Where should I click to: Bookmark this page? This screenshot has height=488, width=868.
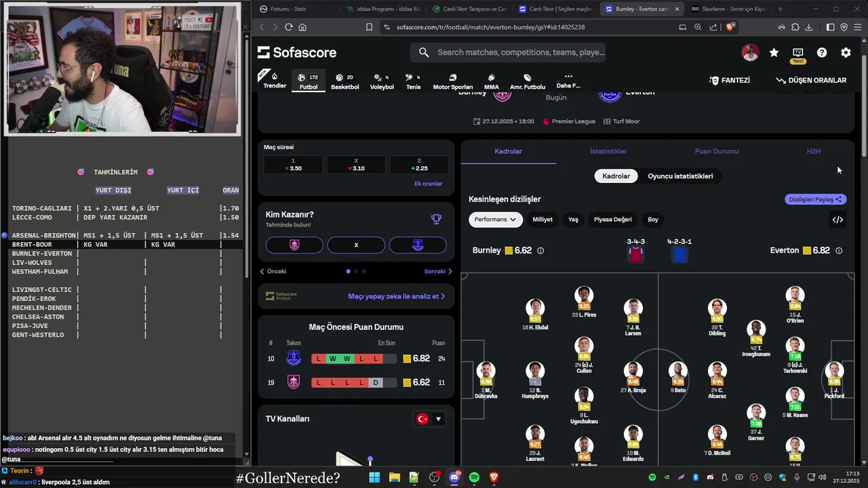[x=369, y=27]
